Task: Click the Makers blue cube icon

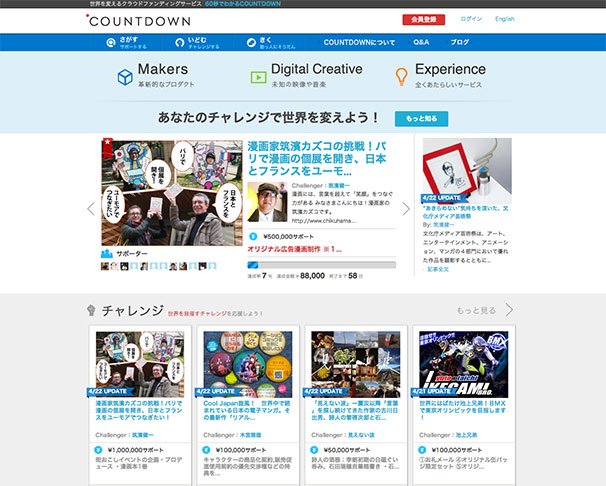Action: [125, 77]
